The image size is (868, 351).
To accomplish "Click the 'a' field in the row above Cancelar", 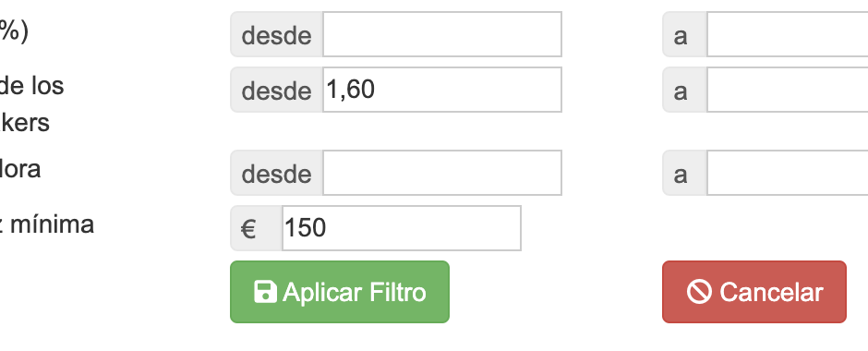I will pyautogui.click(x=788, y=173).
